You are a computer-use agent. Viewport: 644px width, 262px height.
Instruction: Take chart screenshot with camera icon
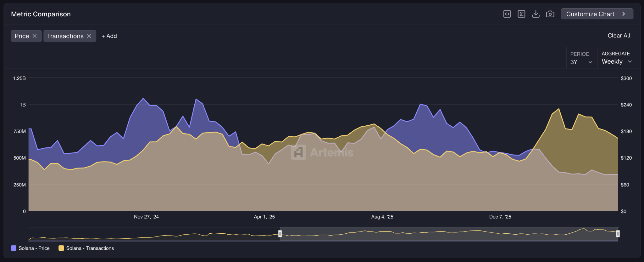tap(550, 14)
